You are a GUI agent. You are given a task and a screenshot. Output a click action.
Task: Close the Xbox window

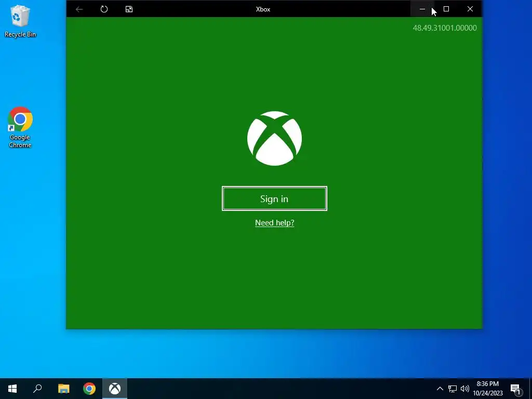coord(470,9)
